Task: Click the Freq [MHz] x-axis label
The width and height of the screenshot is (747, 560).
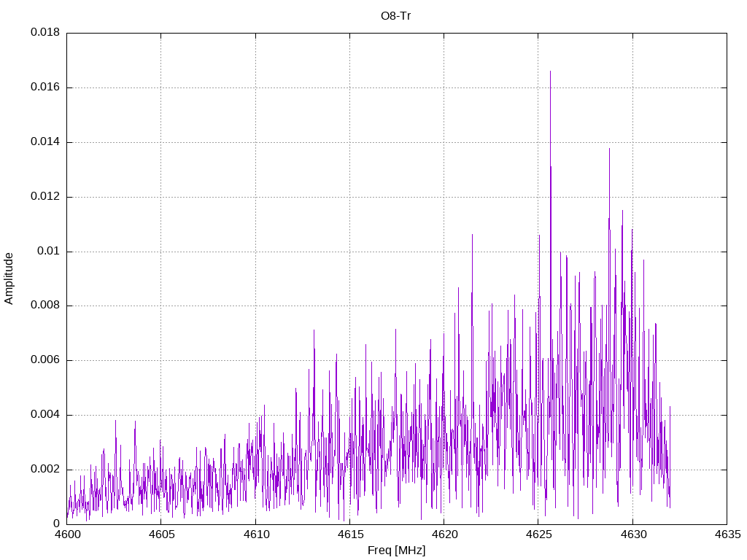Action: point(396,551)
